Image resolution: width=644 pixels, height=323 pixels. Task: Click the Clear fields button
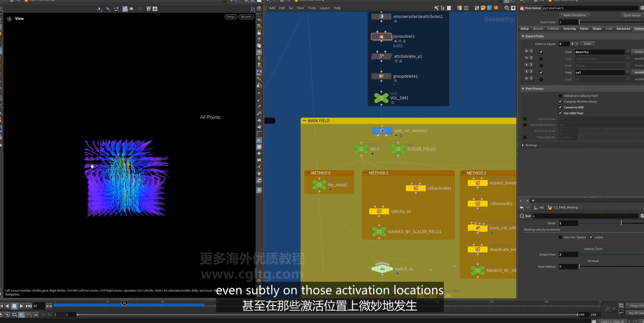click(587, 44)
